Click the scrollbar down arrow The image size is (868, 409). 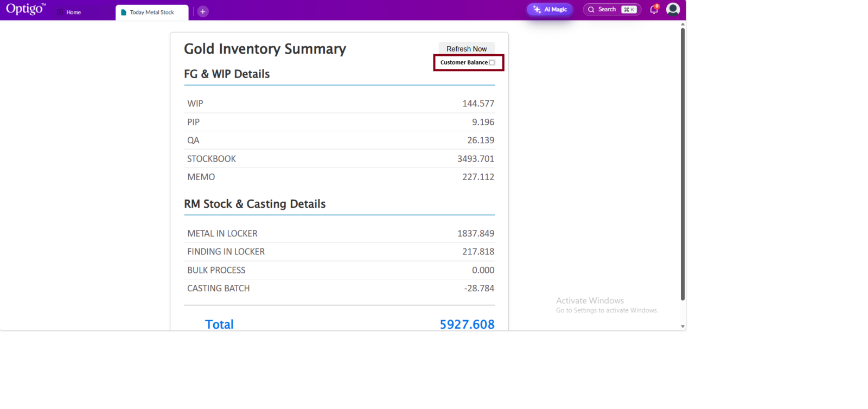coord(682,327)
